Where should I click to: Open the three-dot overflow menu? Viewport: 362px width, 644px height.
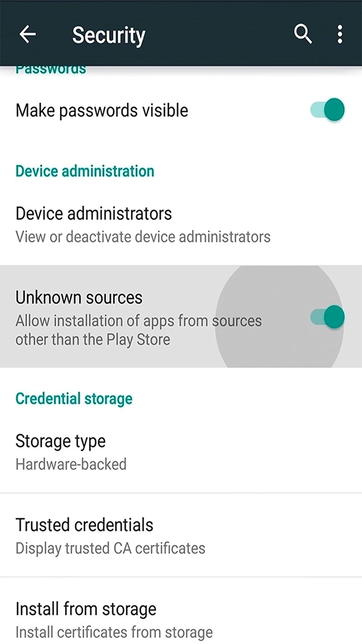click(x=340, y=34)
